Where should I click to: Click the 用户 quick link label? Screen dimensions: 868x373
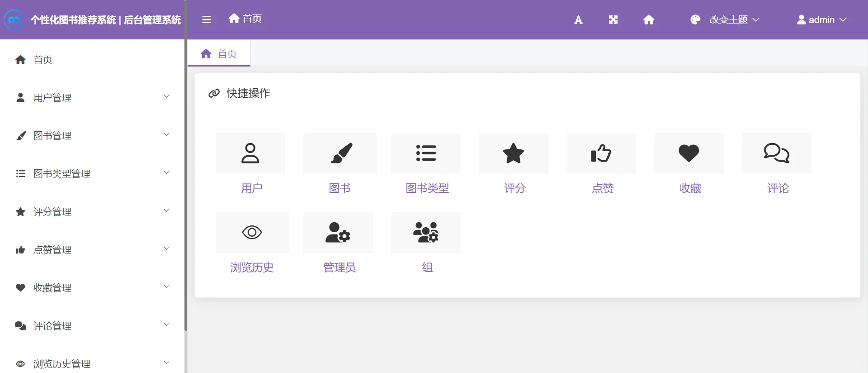pos(252,188)
